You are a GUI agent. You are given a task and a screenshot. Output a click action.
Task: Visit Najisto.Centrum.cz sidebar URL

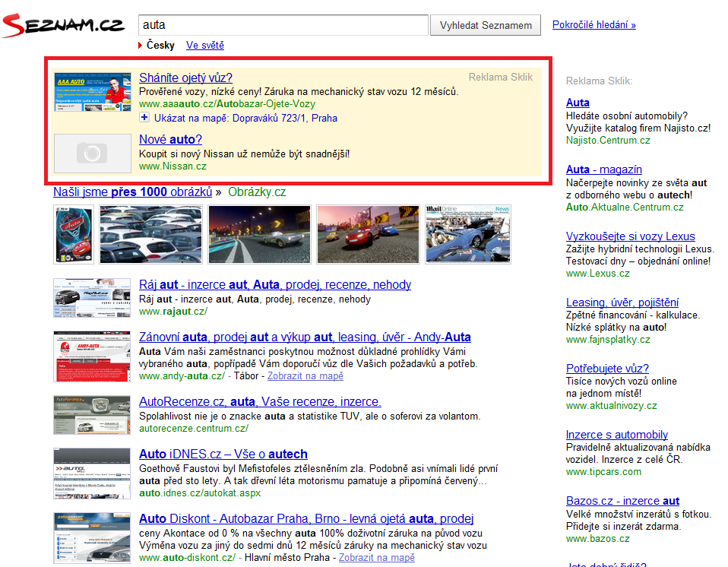(x=608, y=141)
